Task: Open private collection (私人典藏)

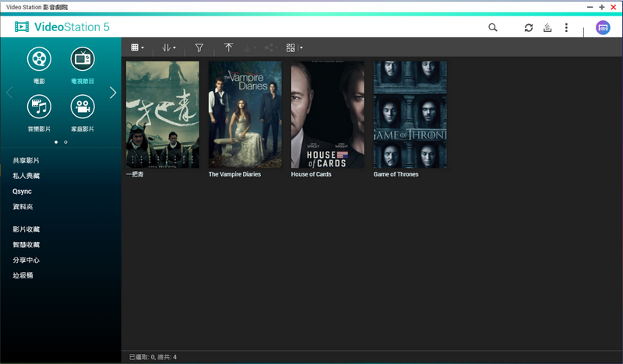Action: [x=26, y=176]
